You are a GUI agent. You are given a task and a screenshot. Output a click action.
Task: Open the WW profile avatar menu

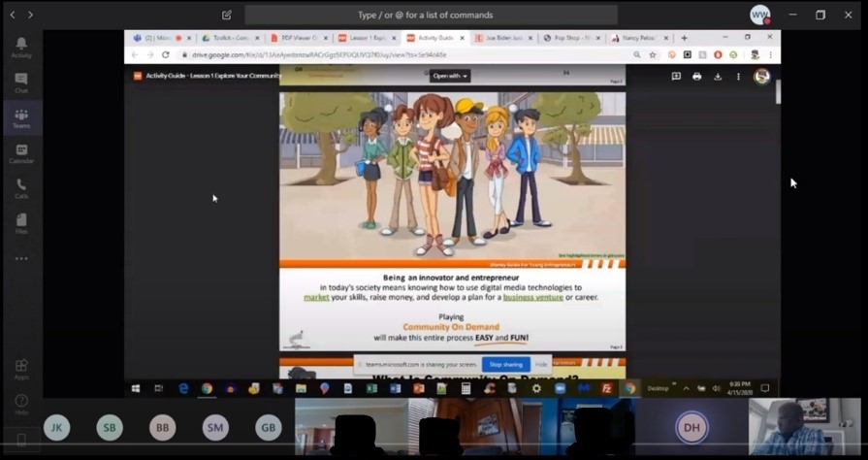coord(760,15)
